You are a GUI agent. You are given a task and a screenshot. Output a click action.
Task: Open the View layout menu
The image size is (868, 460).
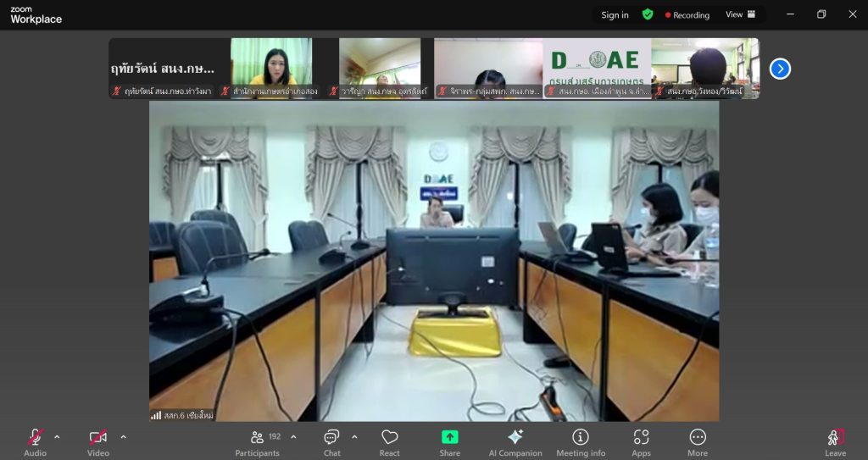click(739, 14)
